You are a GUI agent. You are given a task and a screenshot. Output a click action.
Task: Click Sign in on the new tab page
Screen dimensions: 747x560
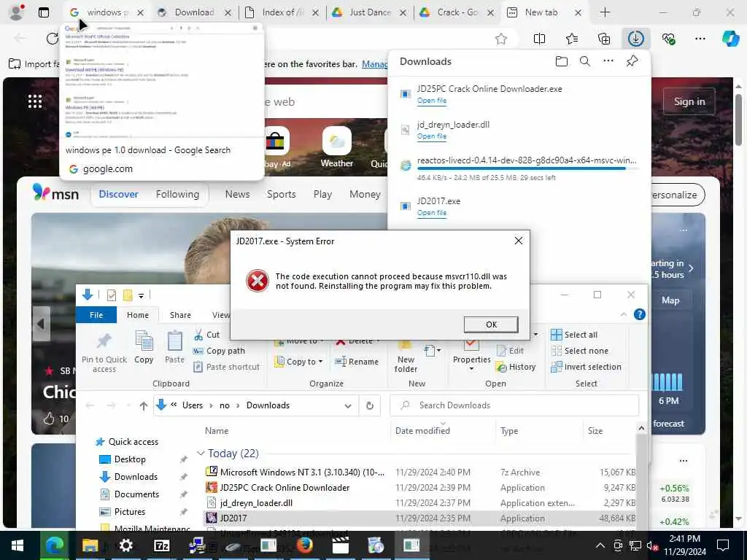[689, 101]
